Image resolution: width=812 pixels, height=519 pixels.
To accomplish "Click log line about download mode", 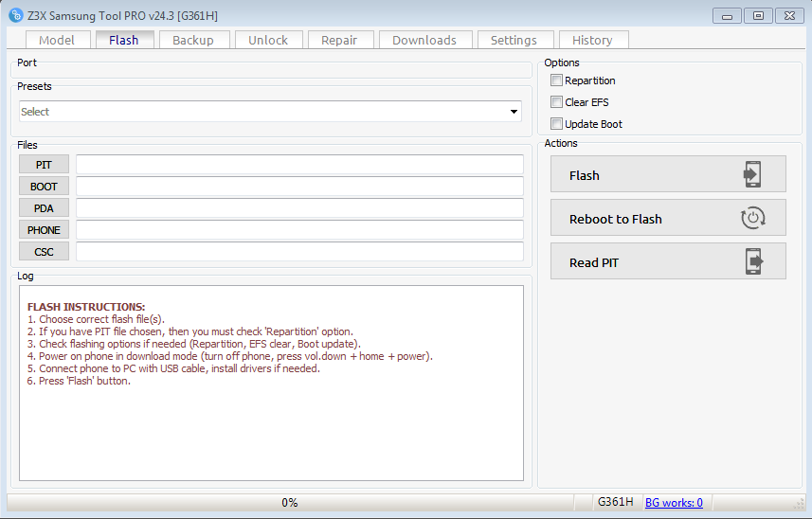I will point(230,356).
